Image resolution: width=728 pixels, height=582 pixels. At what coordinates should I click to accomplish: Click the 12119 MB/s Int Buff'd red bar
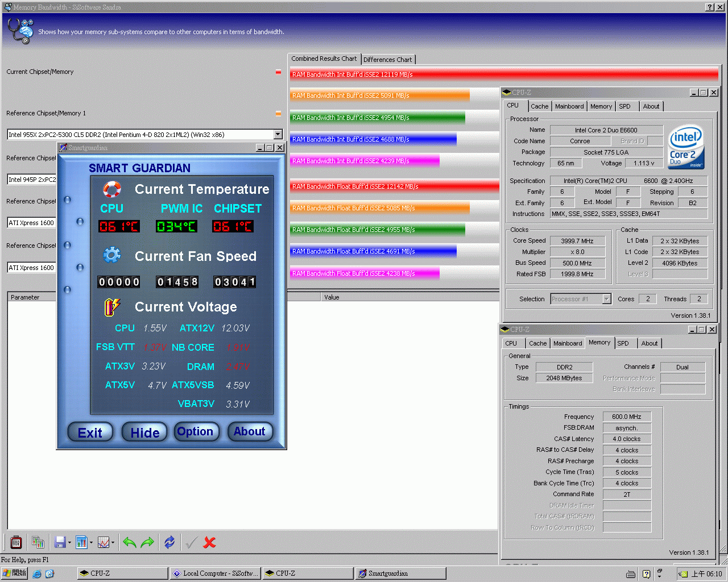tap(504, 74)
